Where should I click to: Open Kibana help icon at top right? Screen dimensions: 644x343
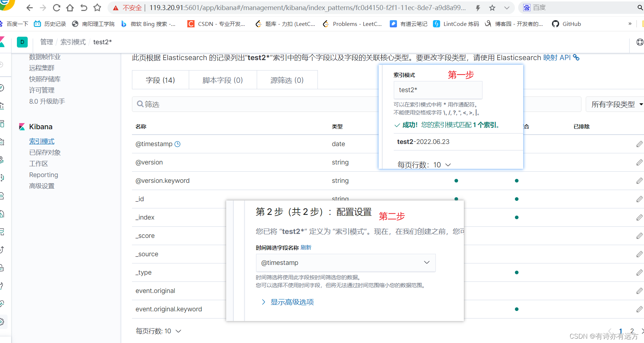[x=640, y=42]
